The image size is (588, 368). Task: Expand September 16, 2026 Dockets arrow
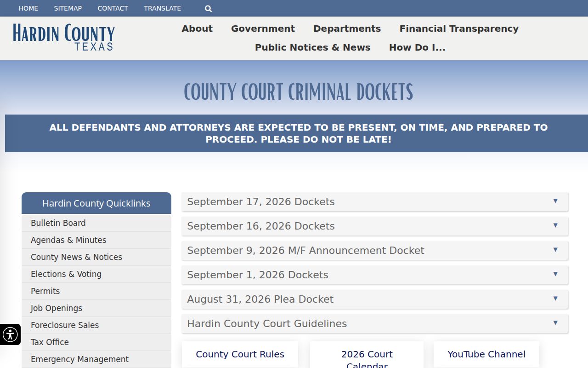[x=555, y=225]
